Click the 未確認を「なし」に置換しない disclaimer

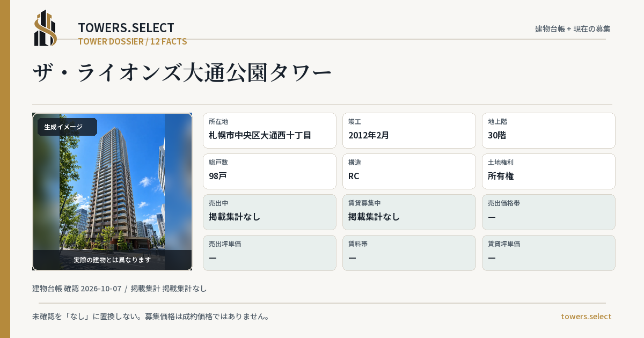pyautogui.click(x=151, y=317)
